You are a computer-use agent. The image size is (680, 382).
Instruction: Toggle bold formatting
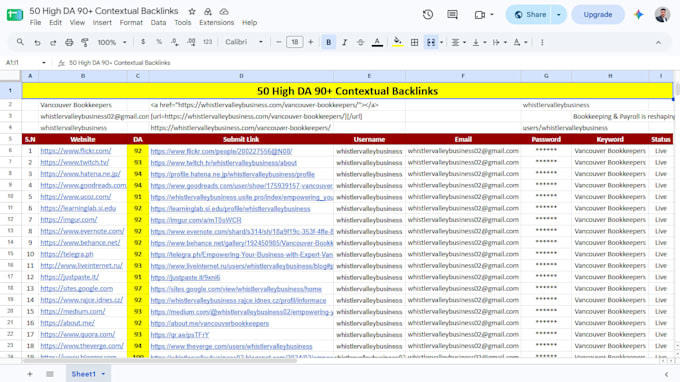[328, 42]
